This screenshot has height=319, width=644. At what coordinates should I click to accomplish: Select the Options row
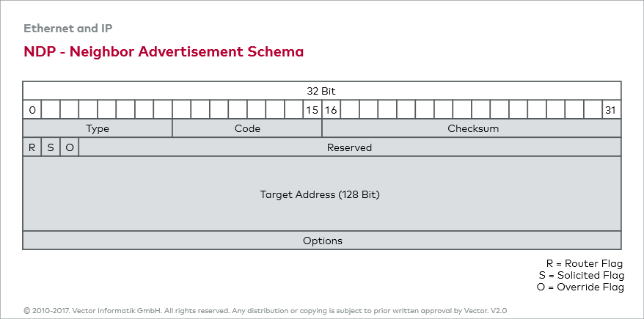322,241
